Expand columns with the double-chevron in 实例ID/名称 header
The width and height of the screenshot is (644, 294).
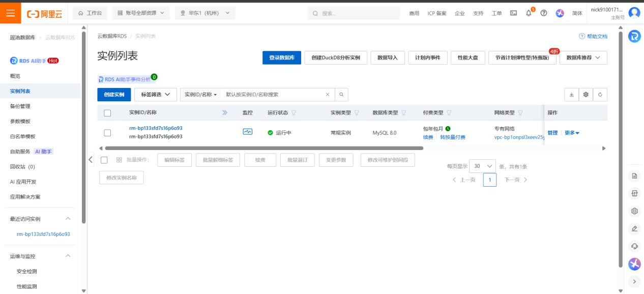(225, 113)
